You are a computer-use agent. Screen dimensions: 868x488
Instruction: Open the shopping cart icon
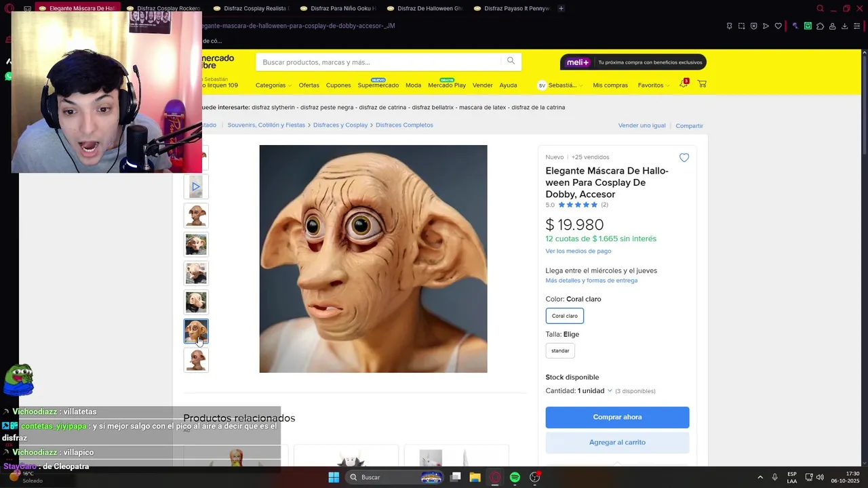pyautogui.click(x=702, y=84)
